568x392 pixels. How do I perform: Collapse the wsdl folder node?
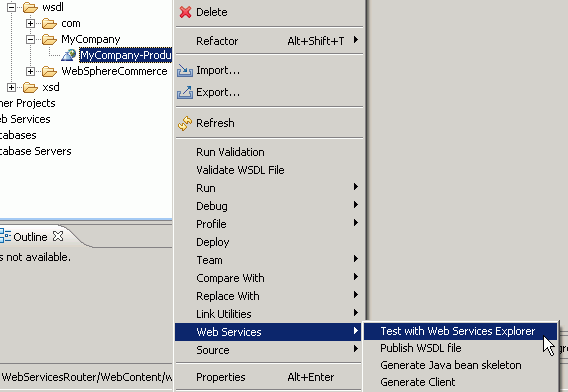[11, 7]
